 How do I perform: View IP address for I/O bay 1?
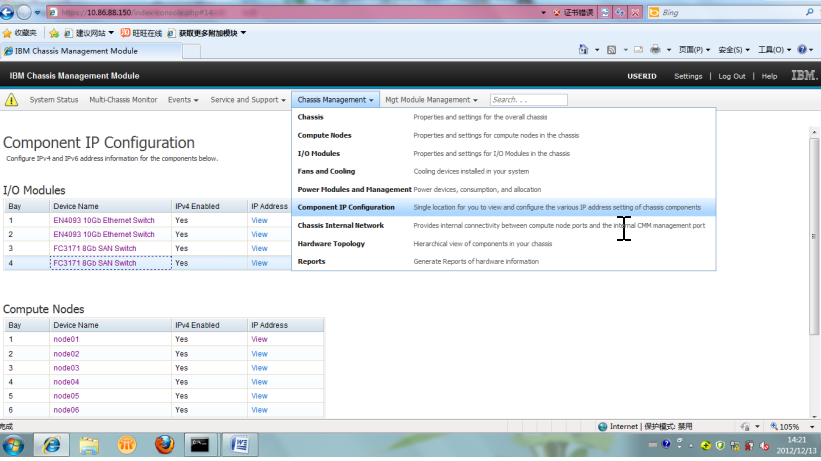tap(259, 221)
